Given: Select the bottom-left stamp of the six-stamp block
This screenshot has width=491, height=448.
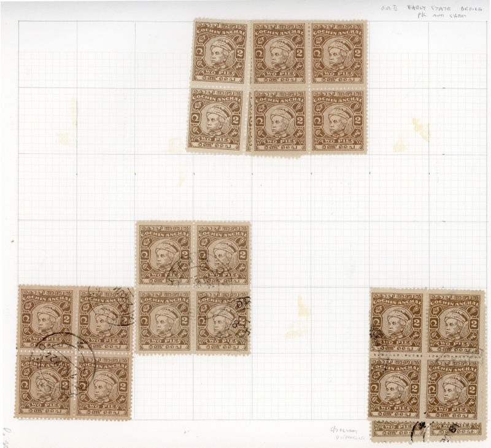Looking at the screenshot, I should click(x=217, y=120).
